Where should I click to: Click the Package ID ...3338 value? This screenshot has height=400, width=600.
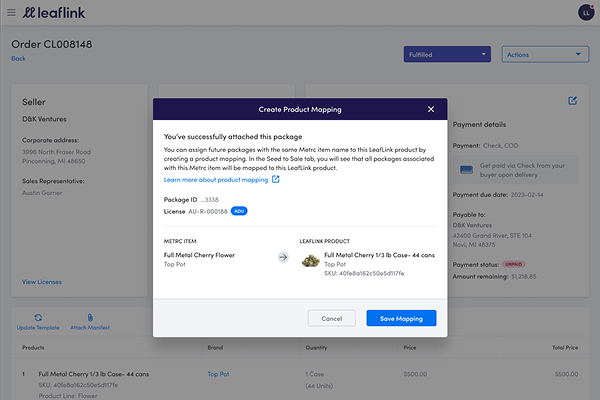[x=210, y=199]
